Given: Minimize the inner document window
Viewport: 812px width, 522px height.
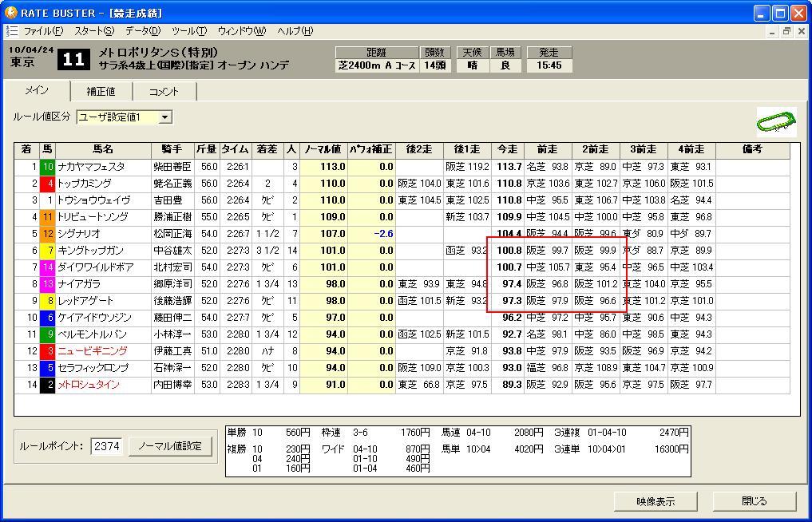Looking at the screenshot, I should [773, 32].
